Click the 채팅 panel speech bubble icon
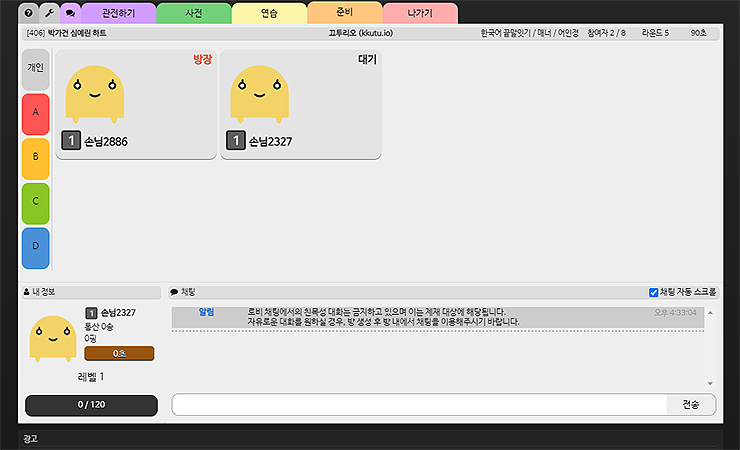This screenshot has width=740, height=450. [174, 292]
